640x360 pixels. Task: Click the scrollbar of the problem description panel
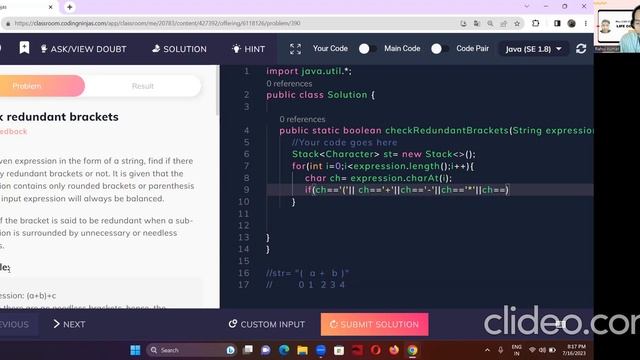[x=218, y=91]
